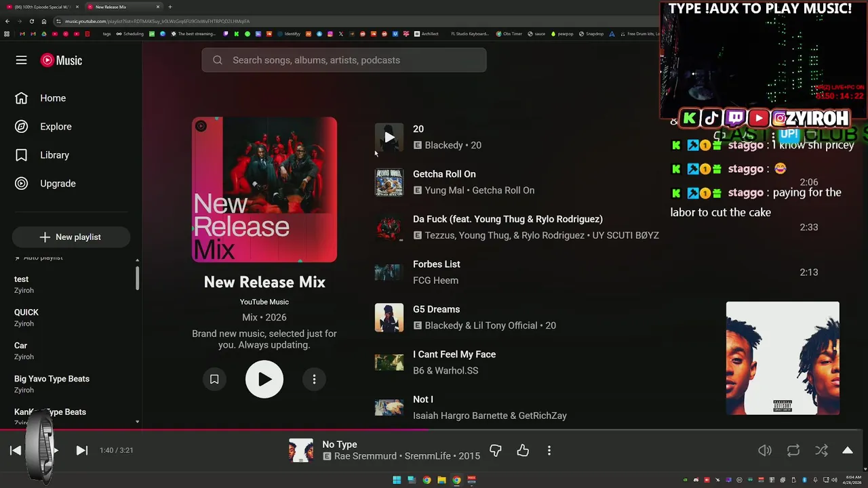
Task: Click the New Release Mix cover art
Action: click(264, 190)
